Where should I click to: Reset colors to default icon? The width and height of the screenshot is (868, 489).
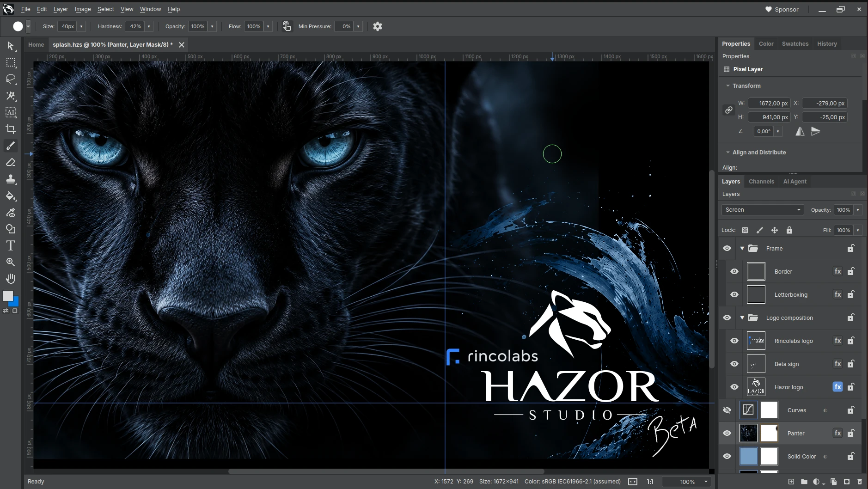click(x=15, y=311)
